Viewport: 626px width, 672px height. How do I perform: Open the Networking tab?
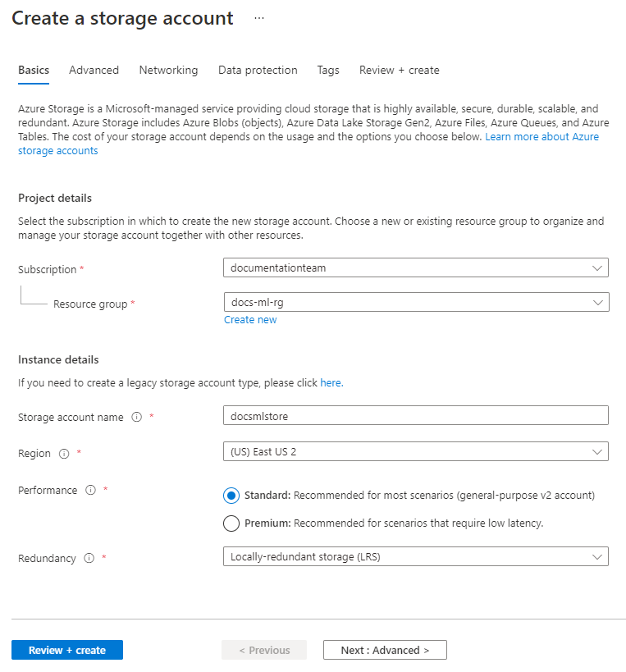click(168, 71)
